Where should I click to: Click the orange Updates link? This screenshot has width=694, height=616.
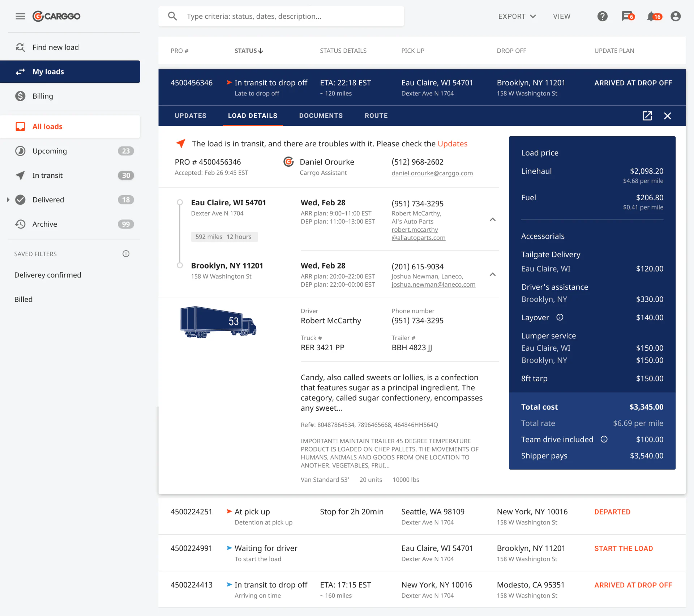(x=452, y=144)
